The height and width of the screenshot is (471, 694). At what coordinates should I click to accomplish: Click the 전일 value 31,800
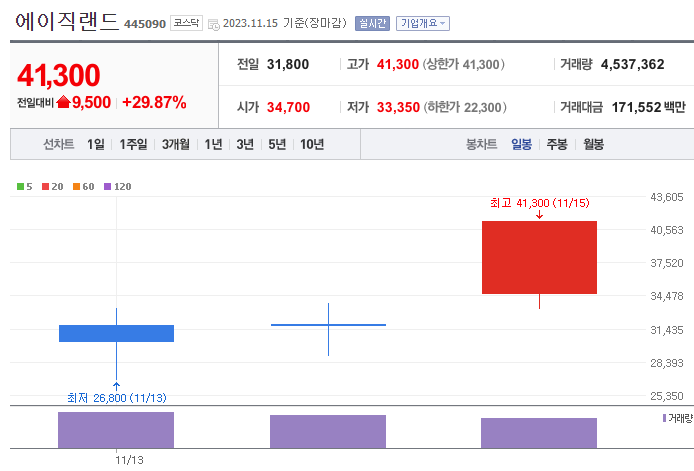pyautogui.click(x=288, y=64)
